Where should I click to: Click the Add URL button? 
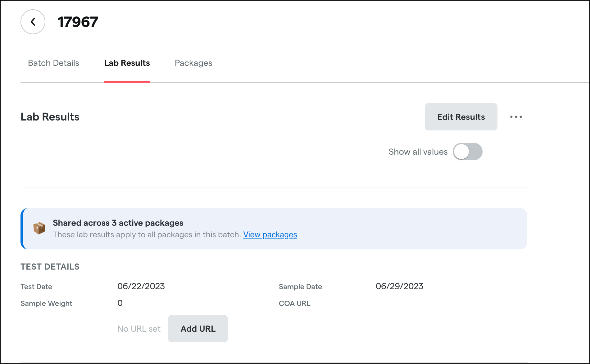coord(198,329)
